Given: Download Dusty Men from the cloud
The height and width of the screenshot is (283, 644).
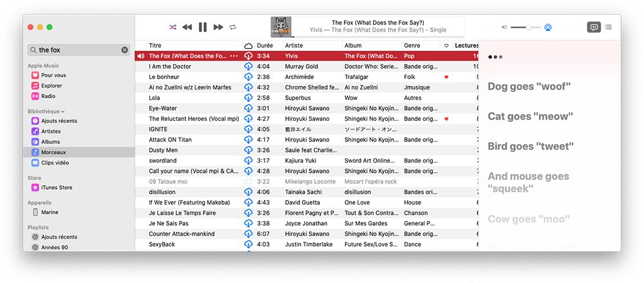Looking at the screenshot, I should point(248,150).
